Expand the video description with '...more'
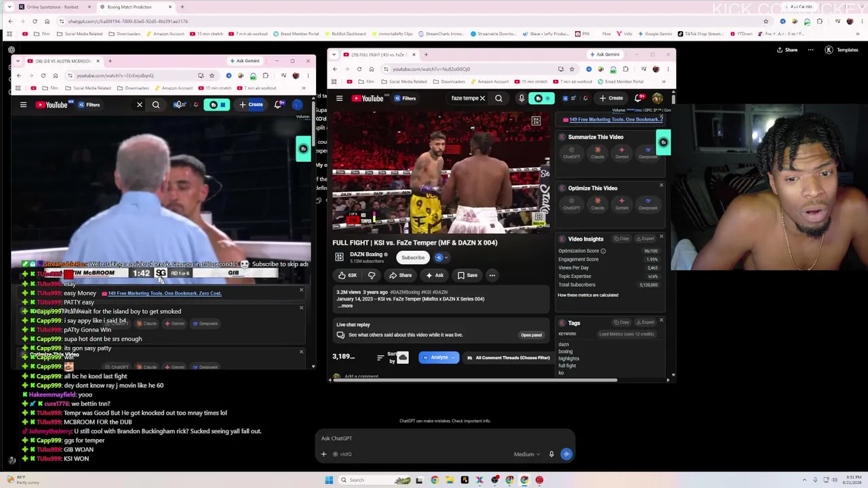This screenshot has height=488, width=868. 345,306
